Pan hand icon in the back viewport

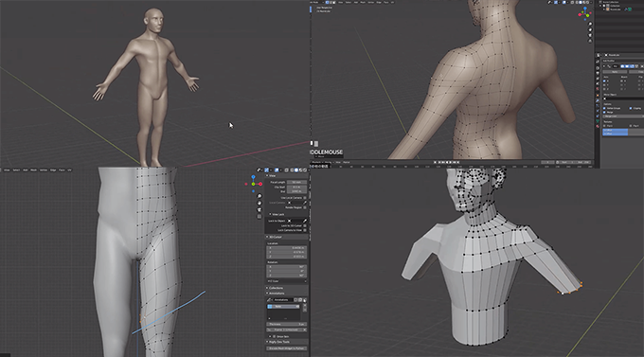point(590,29)
